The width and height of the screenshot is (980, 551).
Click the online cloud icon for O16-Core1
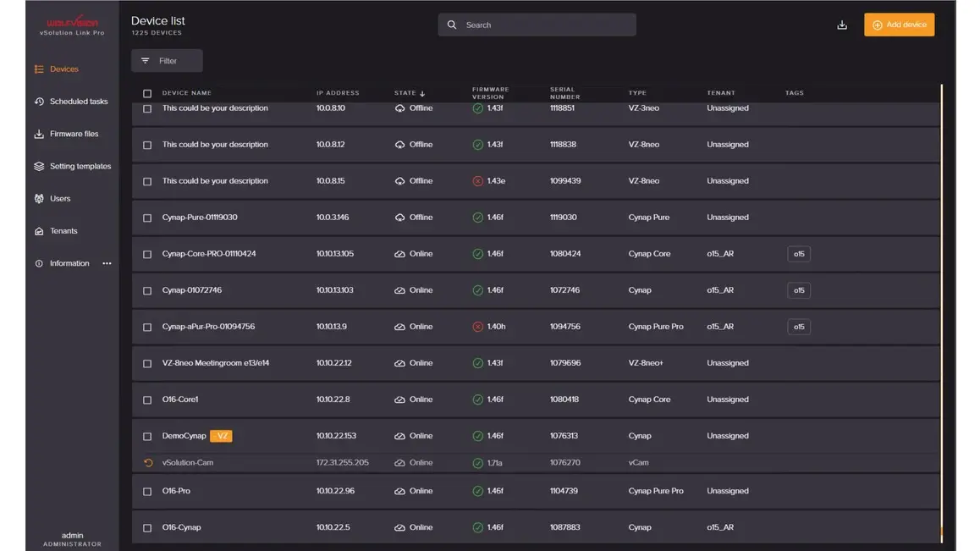[x=399, y=399]
